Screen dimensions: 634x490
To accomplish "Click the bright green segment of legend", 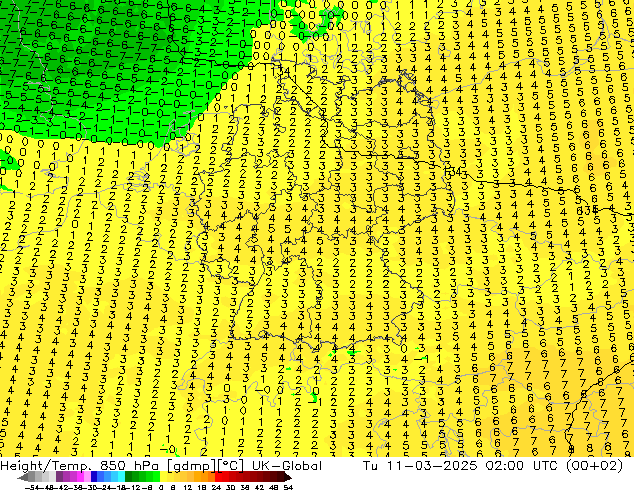I will 156,477.
